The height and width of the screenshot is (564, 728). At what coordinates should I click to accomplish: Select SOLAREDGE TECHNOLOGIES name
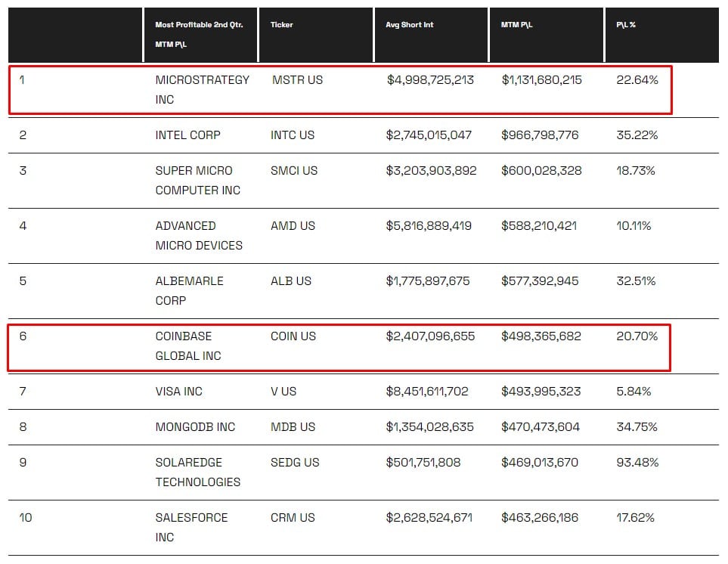coord(198,472)
